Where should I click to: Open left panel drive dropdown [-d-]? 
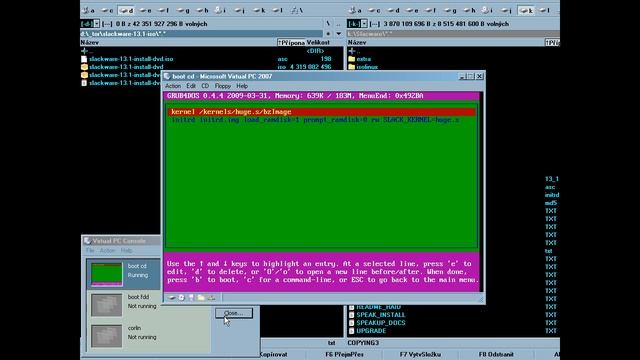coord(91,24)
